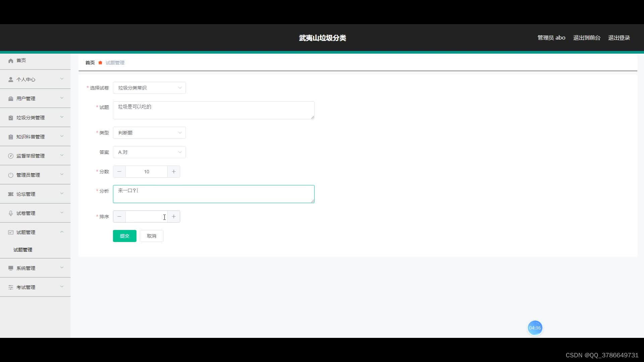Image resolution: width=644 pixels, height=362 pixels.
Task: Click the clipboard icon beside 垃圾分类管理
Action: pyautogui.click(x=11, y=118)
